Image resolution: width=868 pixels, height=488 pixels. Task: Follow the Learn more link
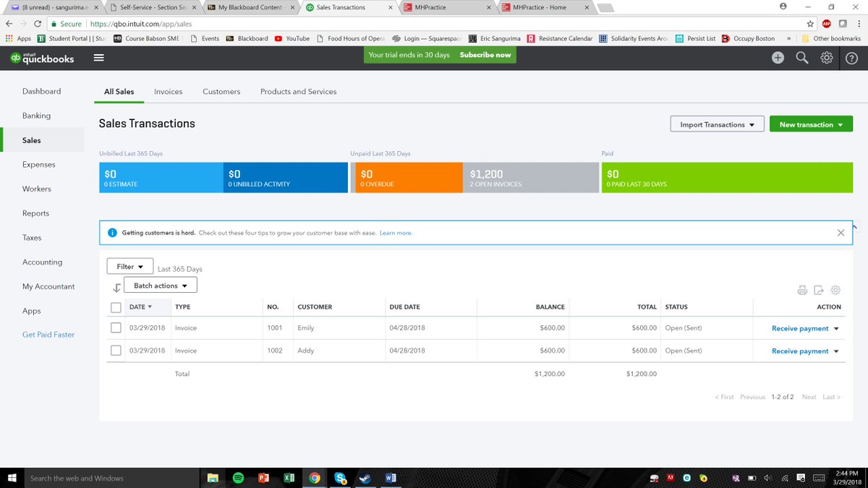(396, 233)
